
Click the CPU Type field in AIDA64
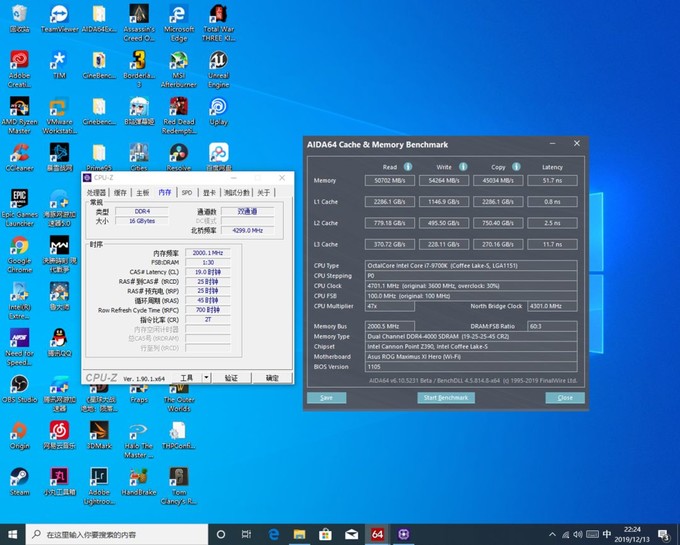coord(471,265)
